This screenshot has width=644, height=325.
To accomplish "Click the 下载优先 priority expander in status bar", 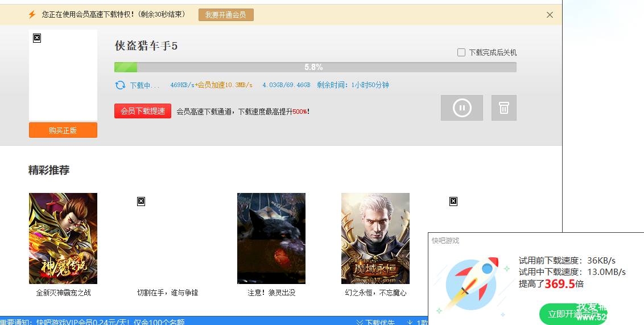I will pyautogui.click(x=375, y=322).
